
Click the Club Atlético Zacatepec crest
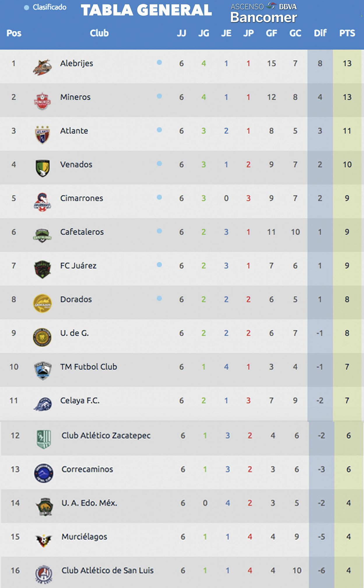pos(44,439)
